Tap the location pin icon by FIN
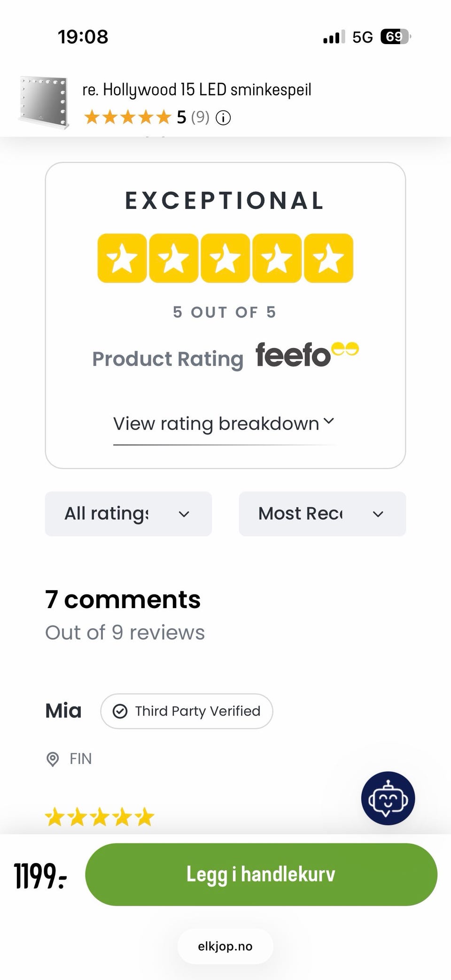The height and width of the screenshot is (980, 451). click(53, 759)
